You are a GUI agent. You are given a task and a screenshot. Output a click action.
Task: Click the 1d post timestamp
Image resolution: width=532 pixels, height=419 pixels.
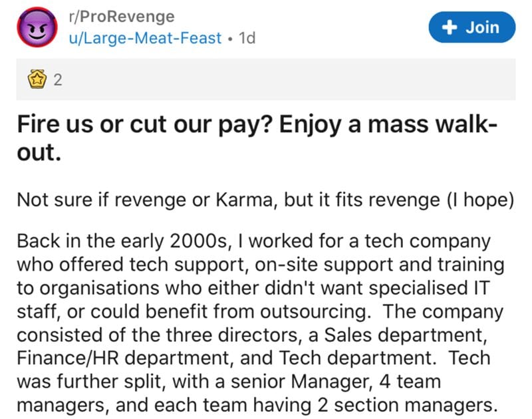(247, 38)
